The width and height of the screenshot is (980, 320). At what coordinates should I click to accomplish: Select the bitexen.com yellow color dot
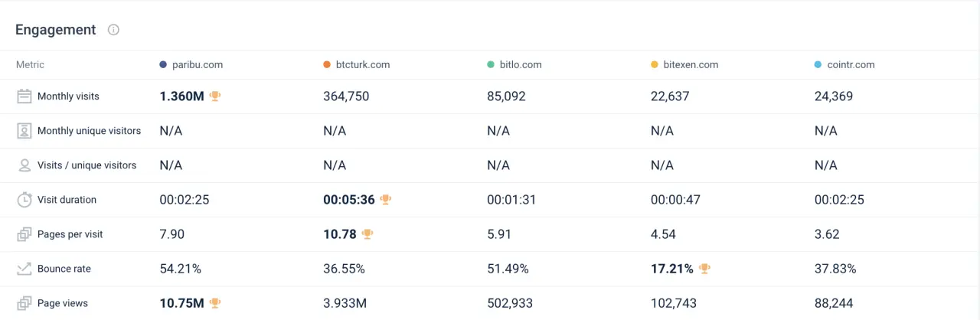pyautogui.click(x=655, y=65)
